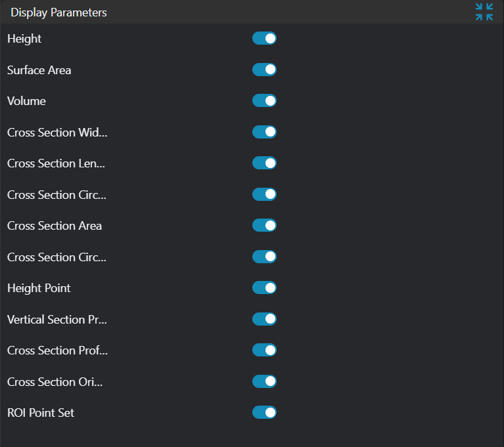This screenshot has width=504, height=447.
Task: Click the Display Parameters header title
Action: tap(58, 12)
